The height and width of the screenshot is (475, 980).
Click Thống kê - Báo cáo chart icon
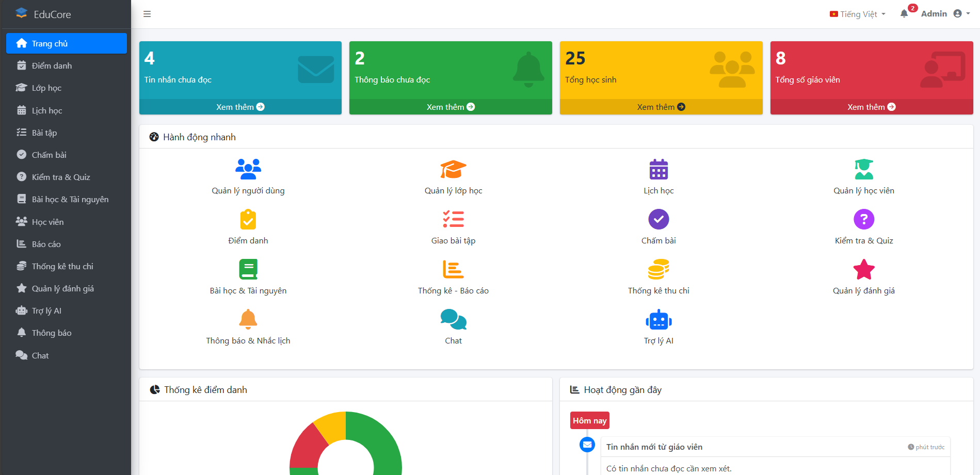[x=453, y=269]
